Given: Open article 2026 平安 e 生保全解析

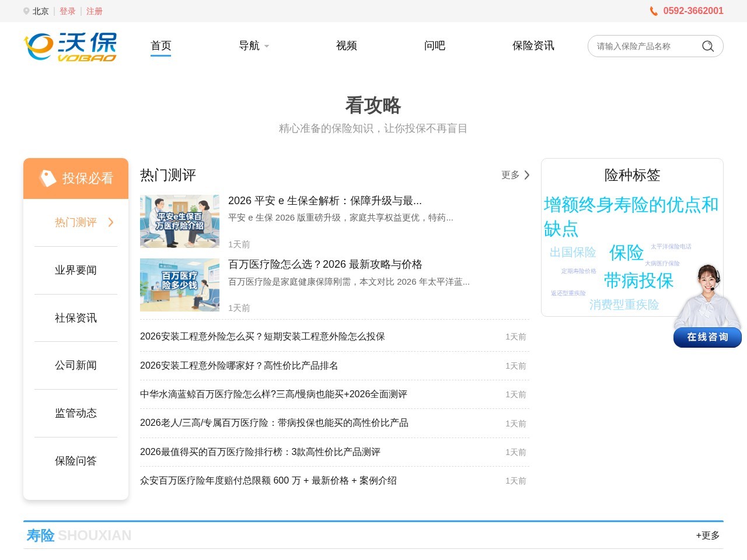Looking at the screenshot, I should tap(325, 201).
